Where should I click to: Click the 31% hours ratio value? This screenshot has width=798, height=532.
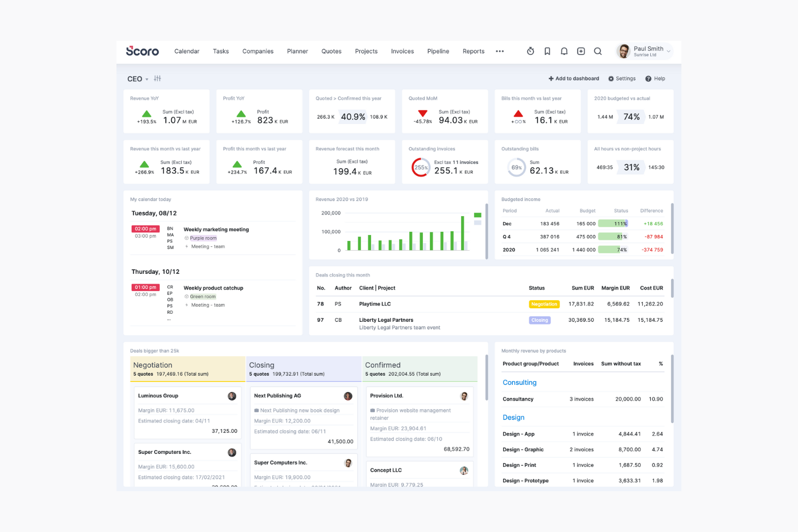631,168
